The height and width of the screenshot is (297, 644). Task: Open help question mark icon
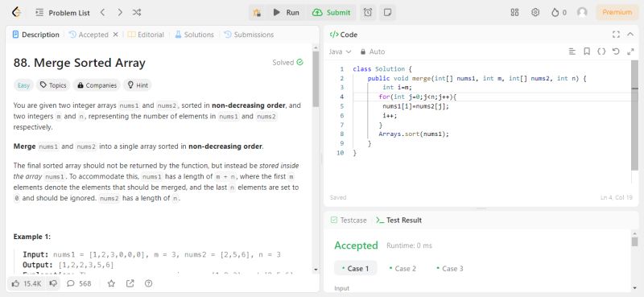click(x=149, y=283)
